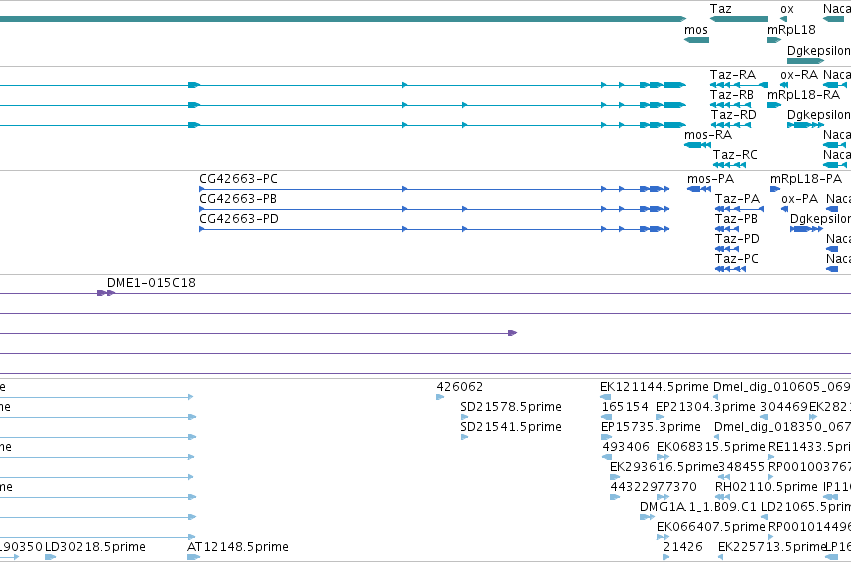
Task: Click EST 21426
Action: click(x=683, y=547)
